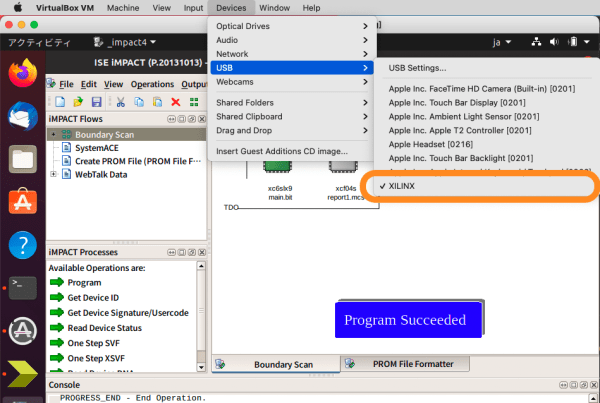Click the Cut scissors toolbar icon
The height and width of the screenshot is (403, 600).
click(x=121, y=102)
